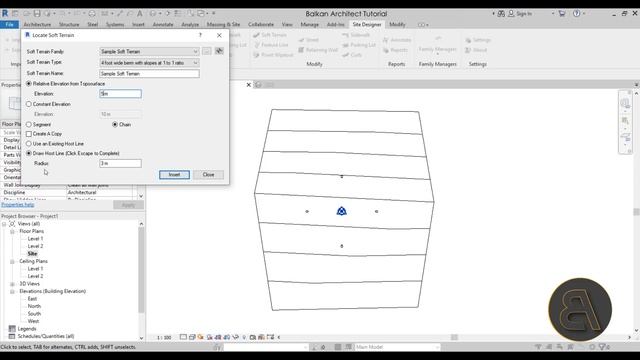Open the Soft Terrain Family dropdown
This screenshot has height=360, width=640.
click(x=149, y=51)
